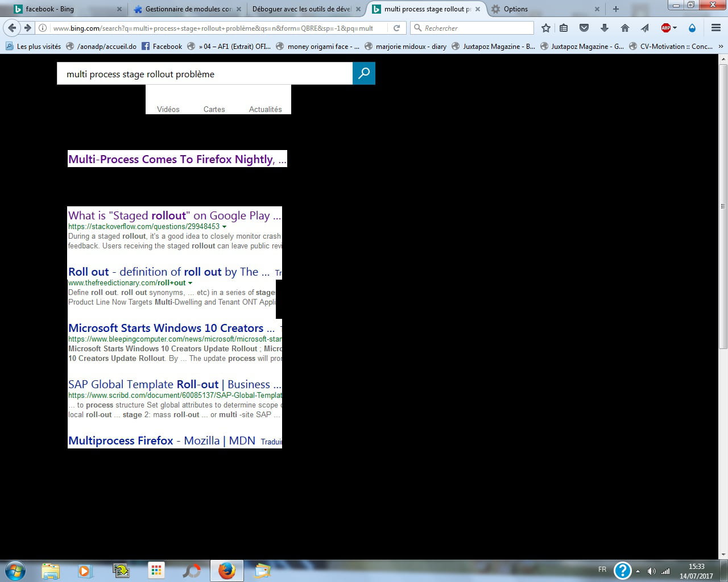Viewport: 728px width, 582px height.
Task: Open CV-Motivation bookmark
Action: [671, 47]
